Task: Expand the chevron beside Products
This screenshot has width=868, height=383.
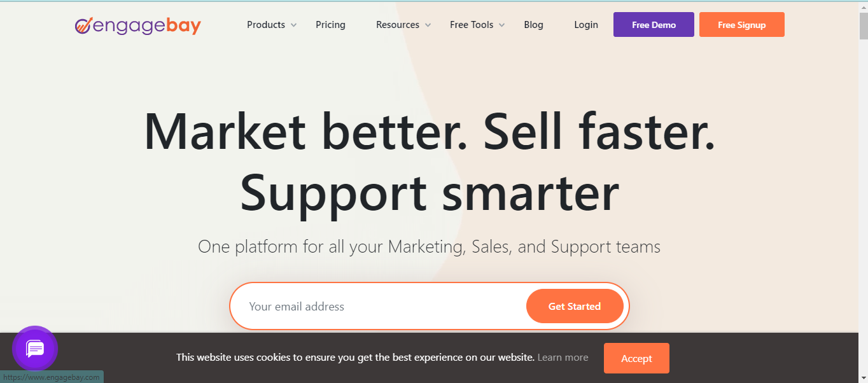Action: pos(293,25)
